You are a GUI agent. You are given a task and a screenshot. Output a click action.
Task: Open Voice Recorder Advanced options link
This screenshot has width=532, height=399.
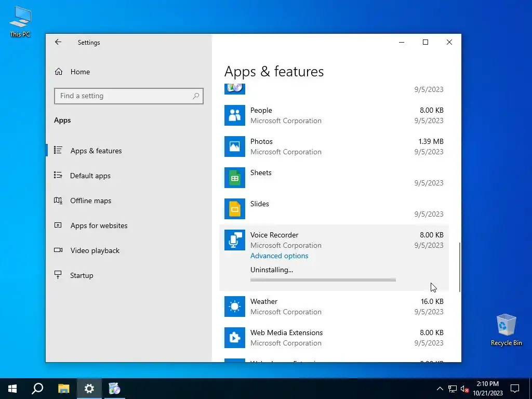279,256
